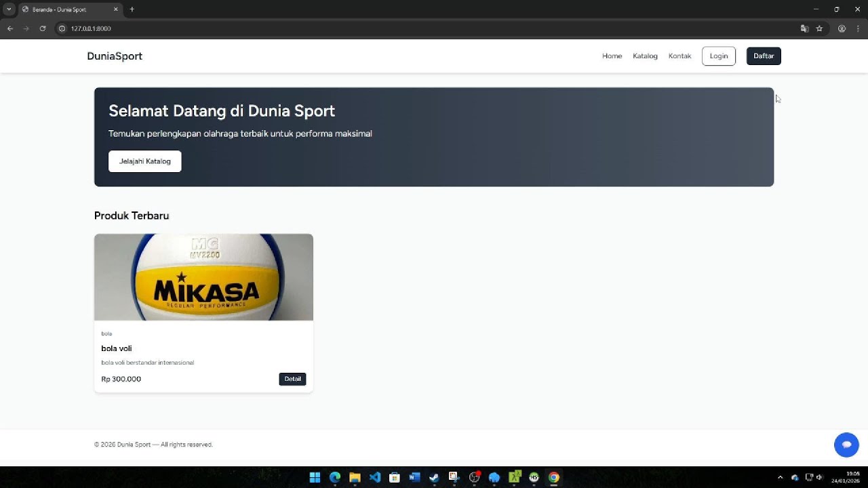Open the Google Translate icon in address bar
The width and height of the screenshot is (868, 488).
pos(804,28)
